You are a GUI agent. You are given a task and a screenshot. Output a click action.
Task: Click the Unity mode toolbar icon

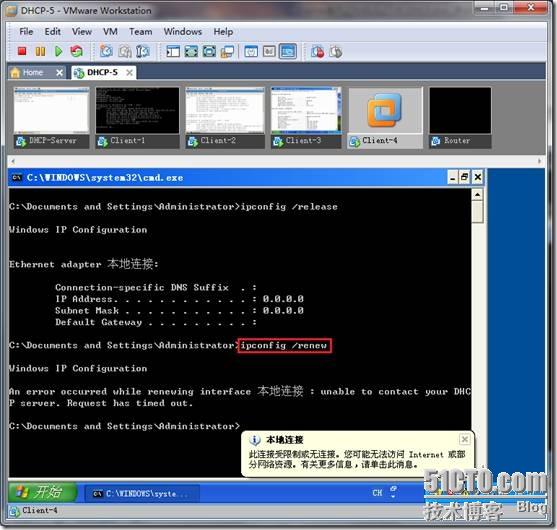coord(227,52)
